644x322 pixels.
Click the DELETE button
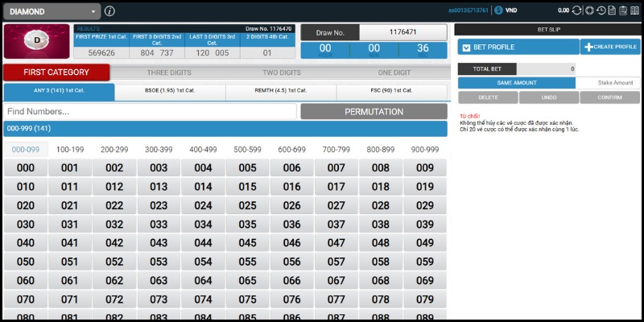pyautogui.click(x=488, y=97)
